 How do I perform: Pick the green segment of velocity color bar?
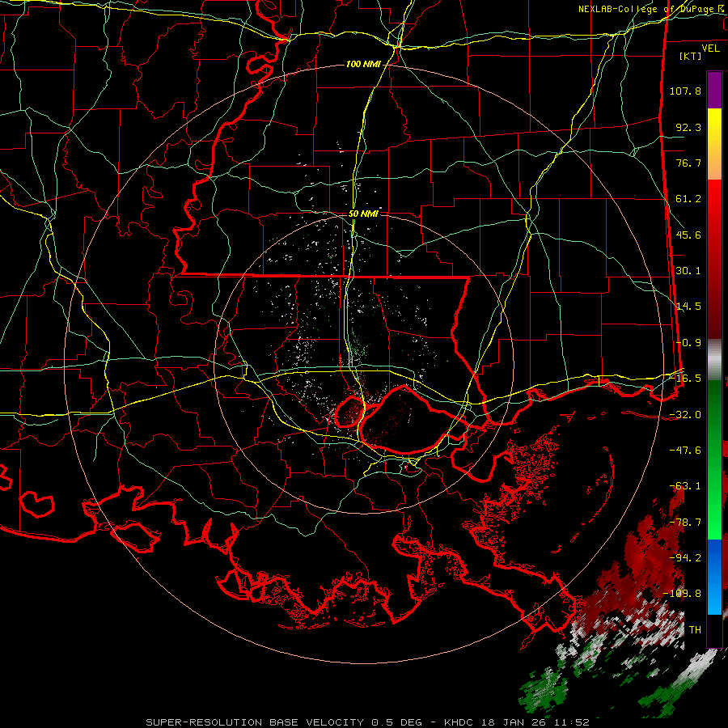(714, 459)
